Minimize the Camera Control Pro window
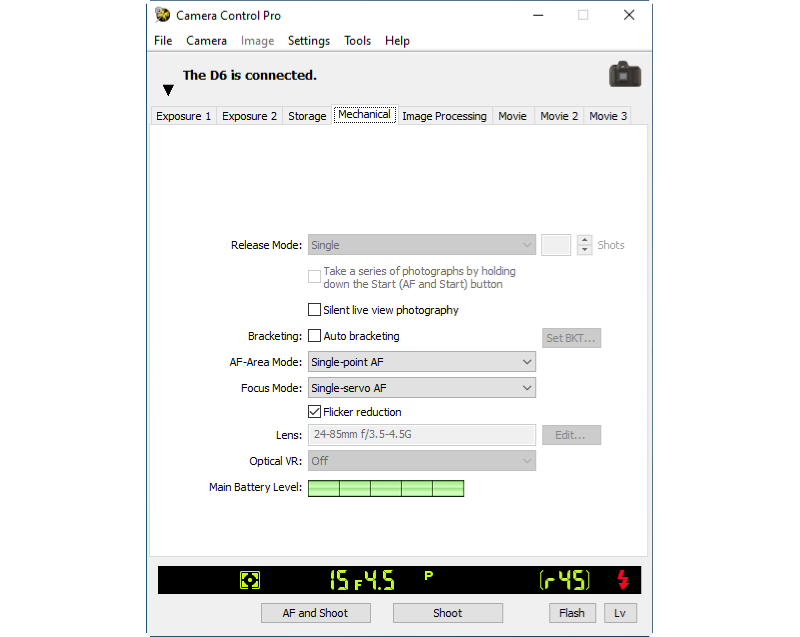Image resolution: width=800 pixels, height=637 pixels. [x=538, y=15]
